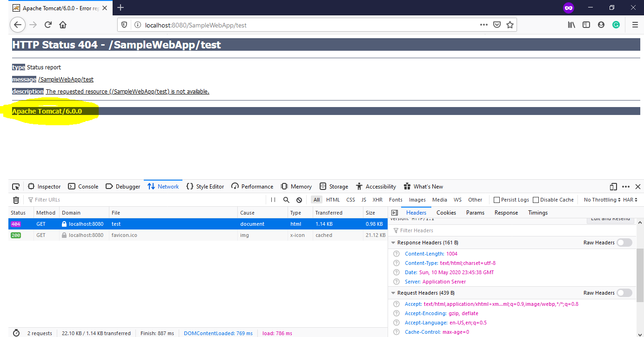Screen dimensions: 644x337
Task: Click the Filter Headers input field
Action: pyautogui.click(x=512, y=230)
